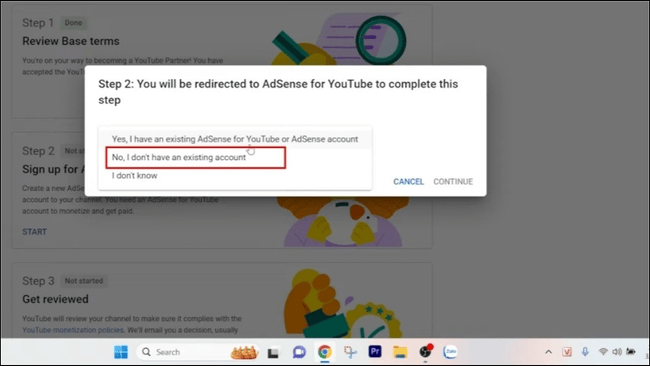Open Wi-Fi network settings in tray
The width and height of the screenshot is (650, 366).
tap(603, 352)
